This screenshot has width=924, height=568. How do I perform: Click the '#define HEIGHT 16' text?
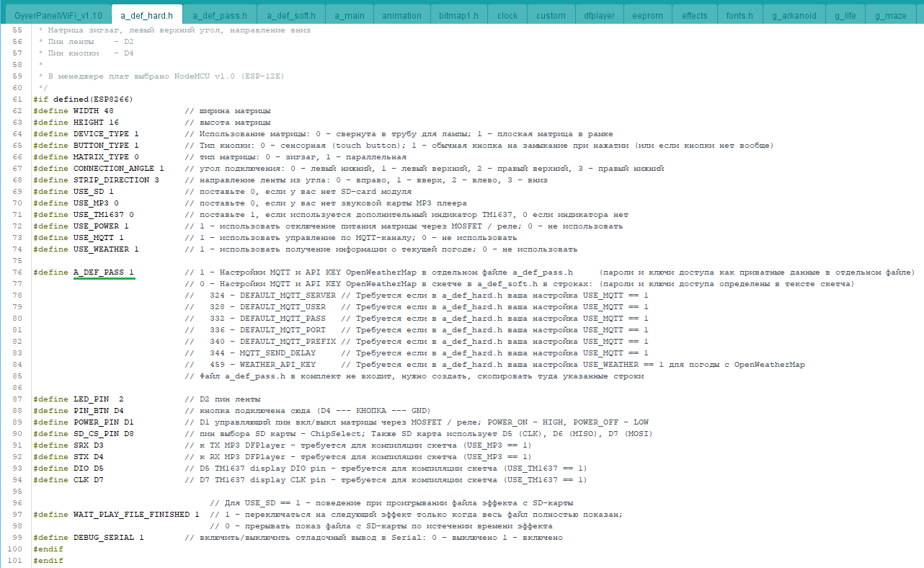[x=76, y=123]
